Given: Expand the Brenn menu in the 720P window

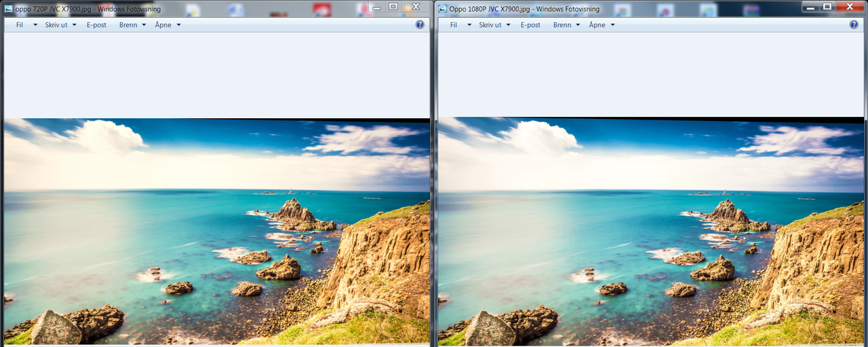Looking at the screenshot, I should [x=132, y=24].
